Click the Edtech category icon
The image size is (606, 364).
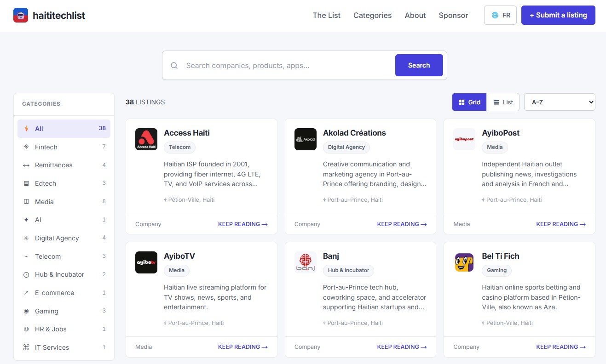click(26, 183)
